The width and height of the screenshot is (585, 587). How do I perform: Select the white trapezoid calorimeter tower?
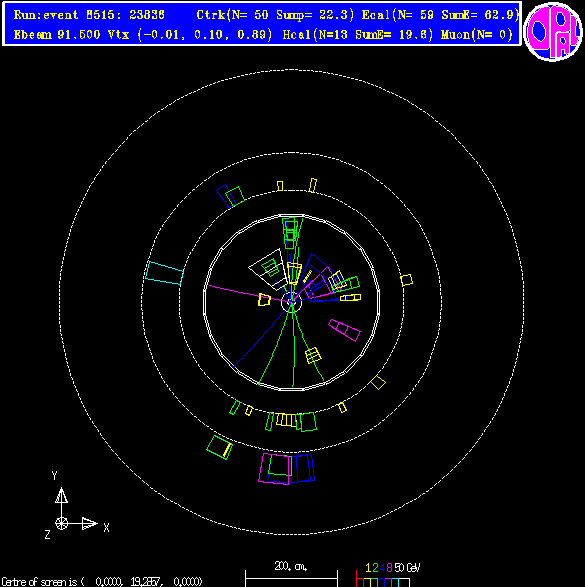coord(269,269)
